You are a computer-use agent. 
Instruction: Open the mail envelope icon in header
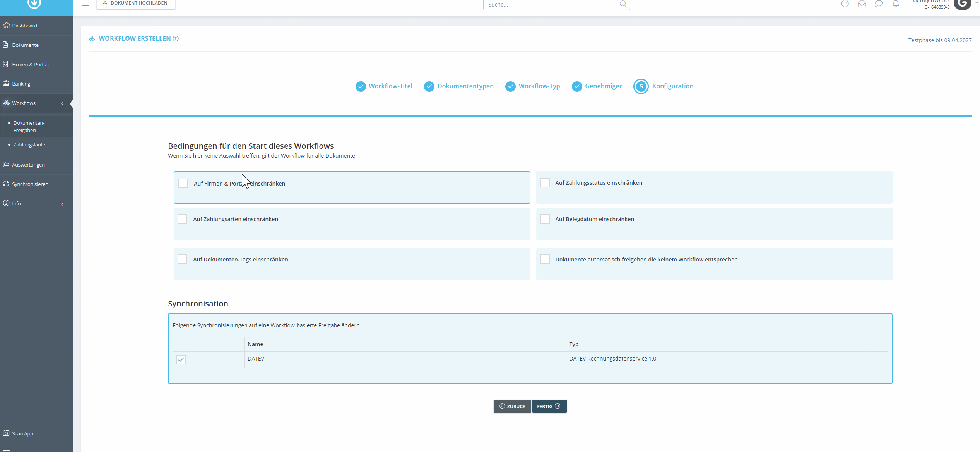pos(862,4)
